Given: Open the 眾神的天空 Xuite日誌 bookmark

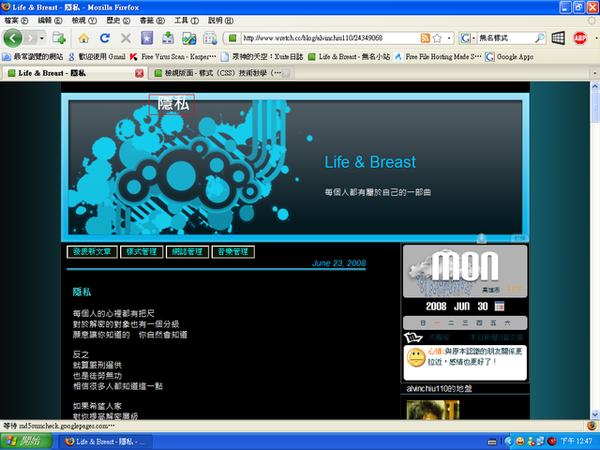Looking at the screenshot, I should (x=262, y=57).
